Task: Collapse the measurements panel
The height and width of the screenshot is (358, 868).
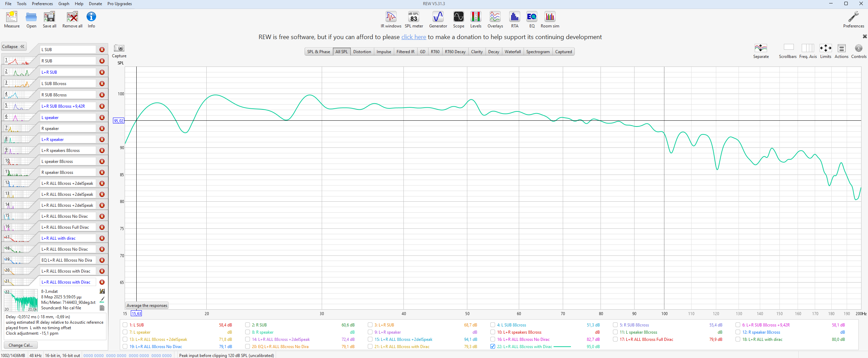Action: (14, 47)
